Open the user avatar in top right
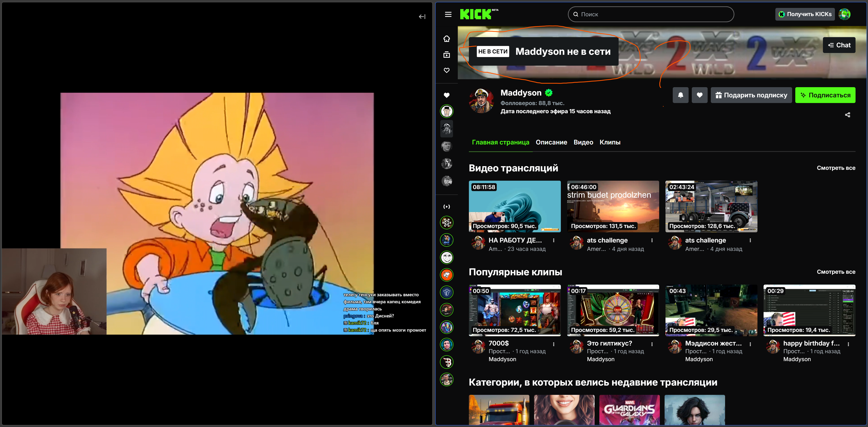This screenshot has width=868, height=427. (x=844, y=14)
